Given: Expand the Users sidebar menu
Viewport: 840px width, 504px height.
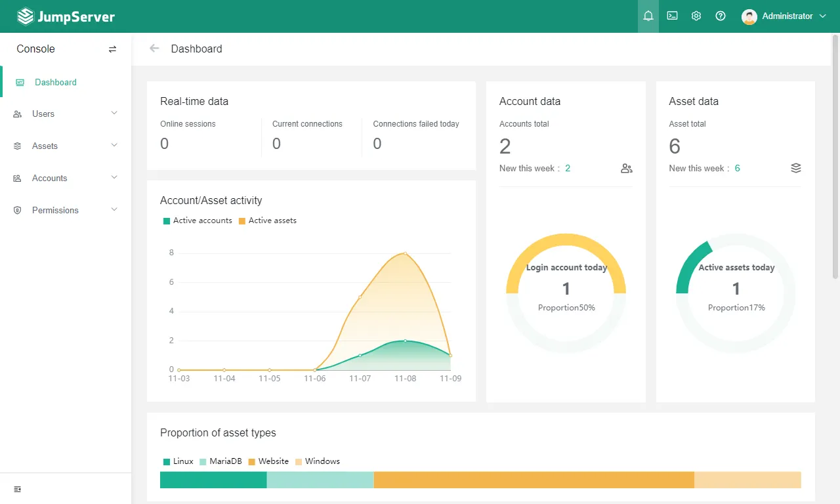Looking at the screenshot, I should pos(66,114).
